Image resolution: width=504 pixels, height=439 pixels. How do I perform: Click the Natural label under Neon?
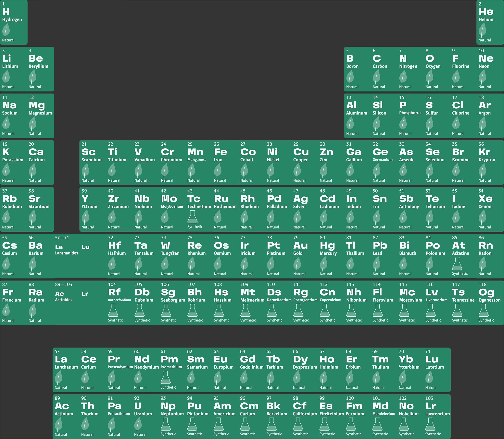coord(485,87)
